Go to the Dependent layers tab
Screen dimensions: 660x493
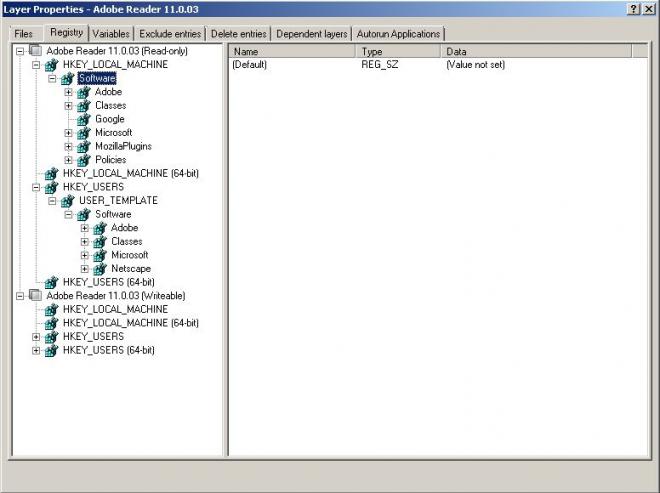tap(311, 34)
